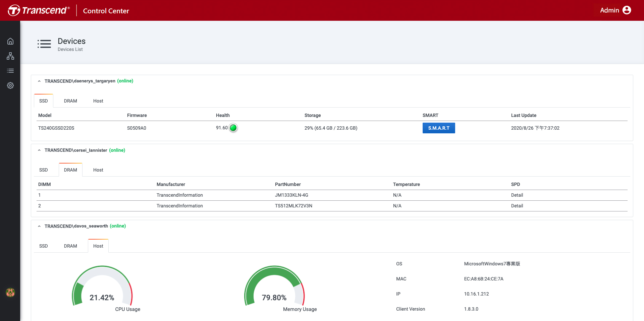Open SPD Detail for DIMM 1
Screen dimensions: 644x321
(517, 195)
